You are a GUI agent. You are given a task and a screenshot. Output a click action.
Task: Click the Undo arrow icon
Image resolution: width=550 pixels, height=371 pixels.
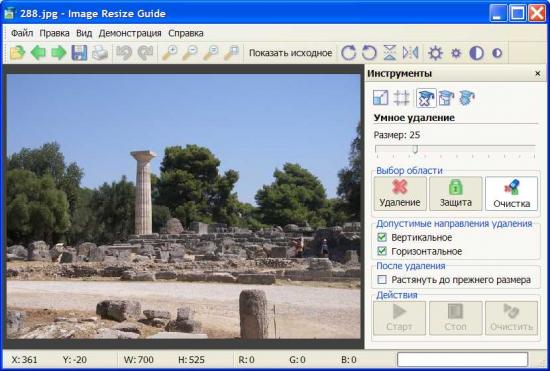click(x=124, y=53)
